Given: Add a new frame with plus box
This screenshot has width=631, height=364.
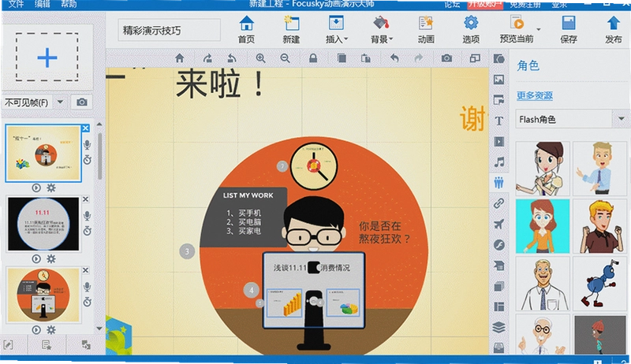Looking at the screenshot, I should pyautogui.click(x=47, y=58).
